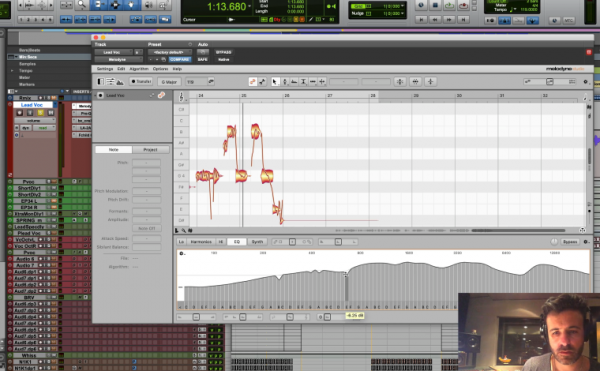The width and height of the screenshot is (600, 371).
Task: Open the Lead Voc track selector dropdown
Action: click(113, 52)
